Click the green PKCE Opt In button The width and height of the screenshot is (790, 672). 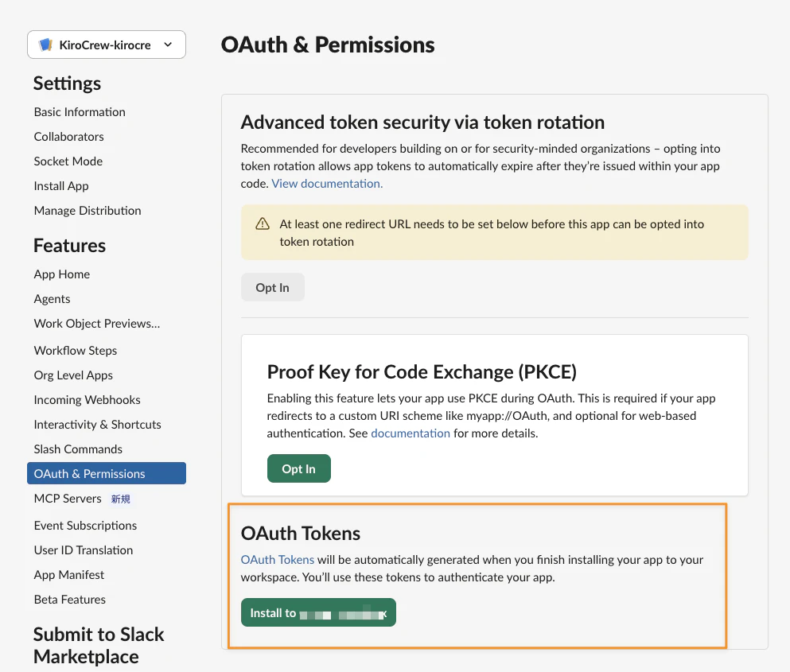click(299, 468)
